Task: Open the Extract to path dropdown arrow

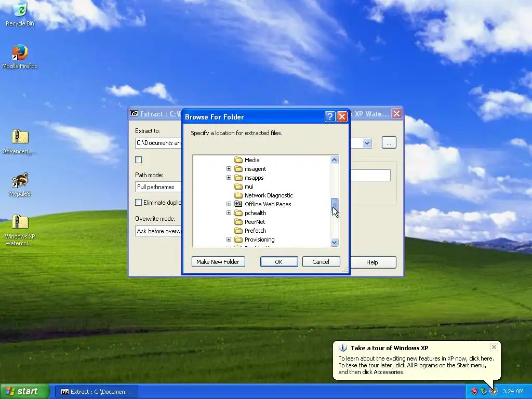Action: click(x=367, y=143)
